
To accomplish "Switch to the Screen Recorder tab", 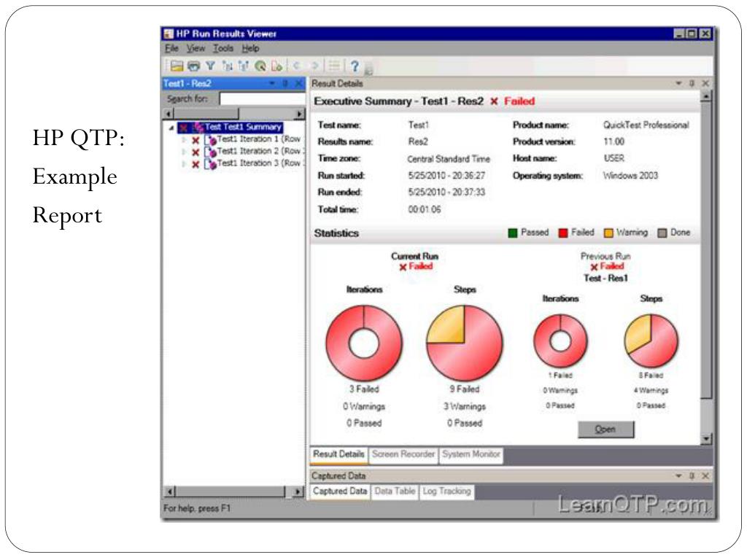I will click(403, 454).
